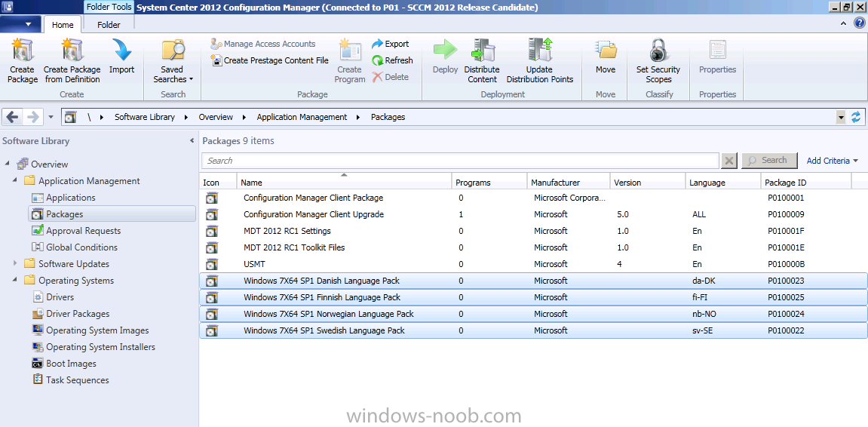Select Configuration Manager Client Package row

533,198
